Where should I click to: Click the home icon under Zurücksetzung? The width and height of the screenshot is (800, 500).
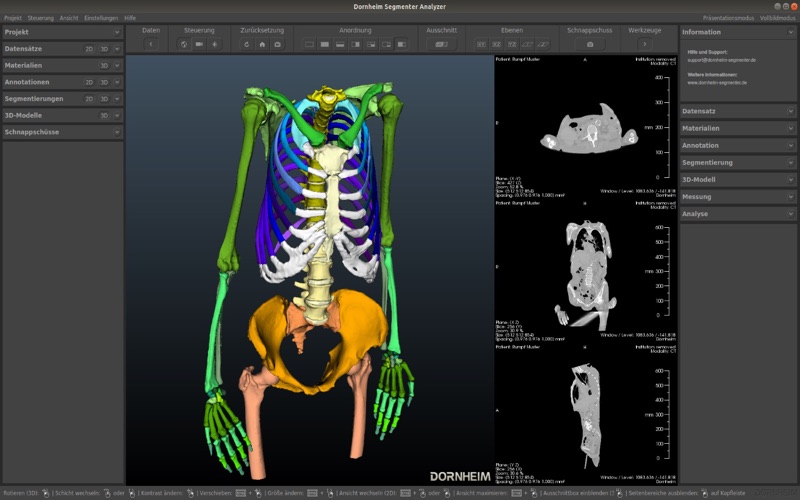tap(262, 44)
